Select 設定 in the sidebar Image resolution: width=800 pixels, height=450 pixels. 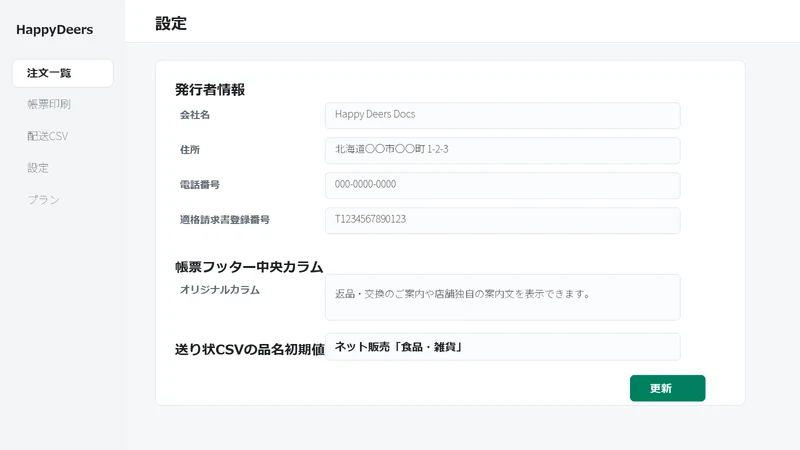point(38,168)
